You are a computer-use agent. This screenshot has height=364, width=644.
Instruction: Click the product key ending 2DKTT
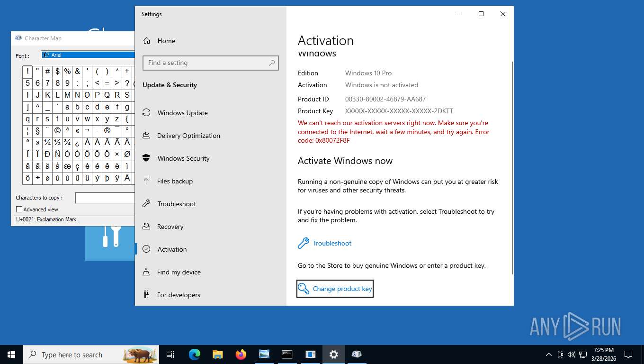tap(399, 111)
